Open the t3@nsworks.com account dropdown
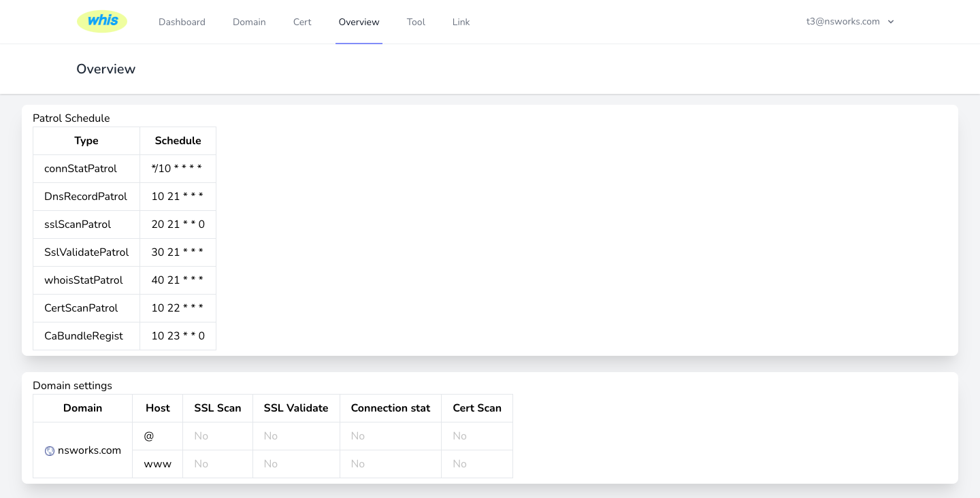This screenshot has height=498, width=980. tap(843, 22)
